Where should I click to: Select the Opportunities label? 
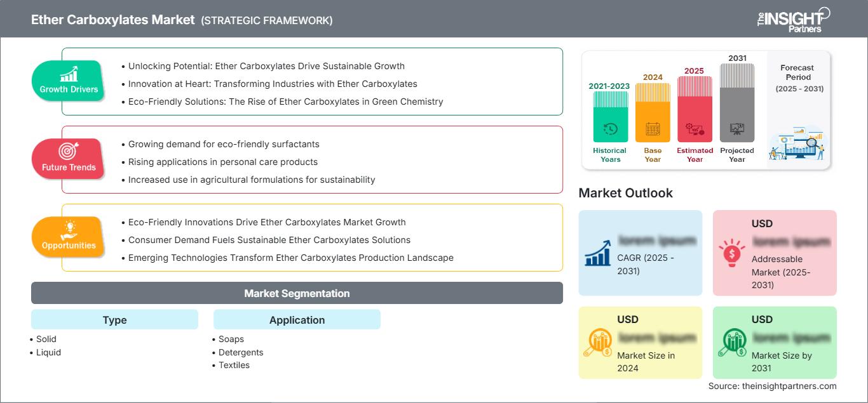tap(69, 246)
